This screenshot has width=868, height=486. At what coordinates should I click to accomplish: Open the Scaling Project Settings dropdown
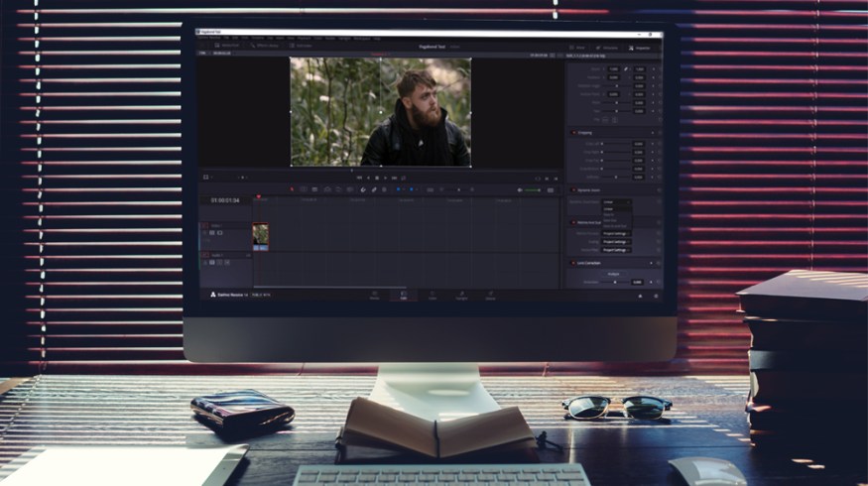pyautogui.click(x=615, y=241)
